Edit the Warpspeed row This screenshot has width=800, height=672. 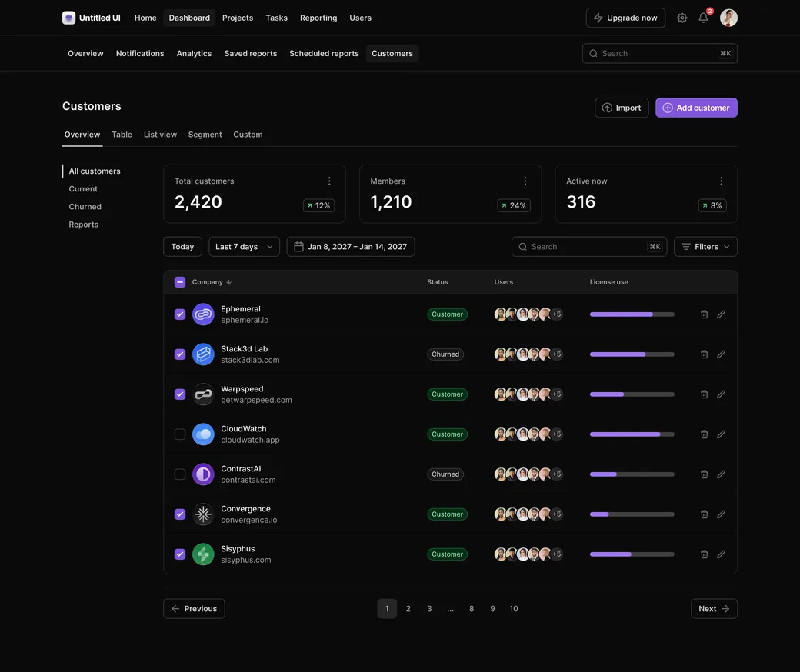[x=721, y=394]
